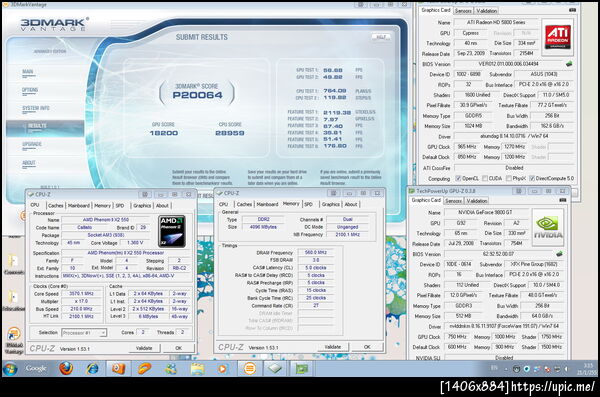Toggle the CUDA checkbox in GPU-Z
Viewport: 600px width, 397px height.
[x=485, y=178]
